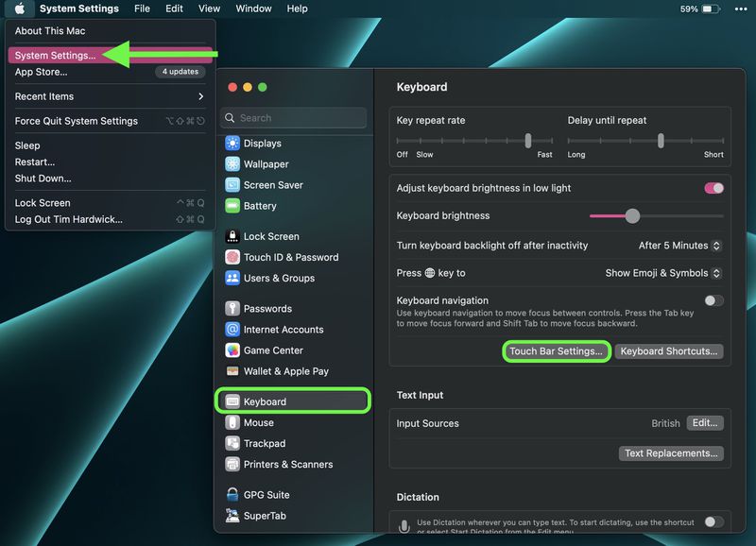The width and height of the screenshot is (756, 546).
Task: Toggle Adjust keyboard brightness in low light
Action: [x=713, y=188]
